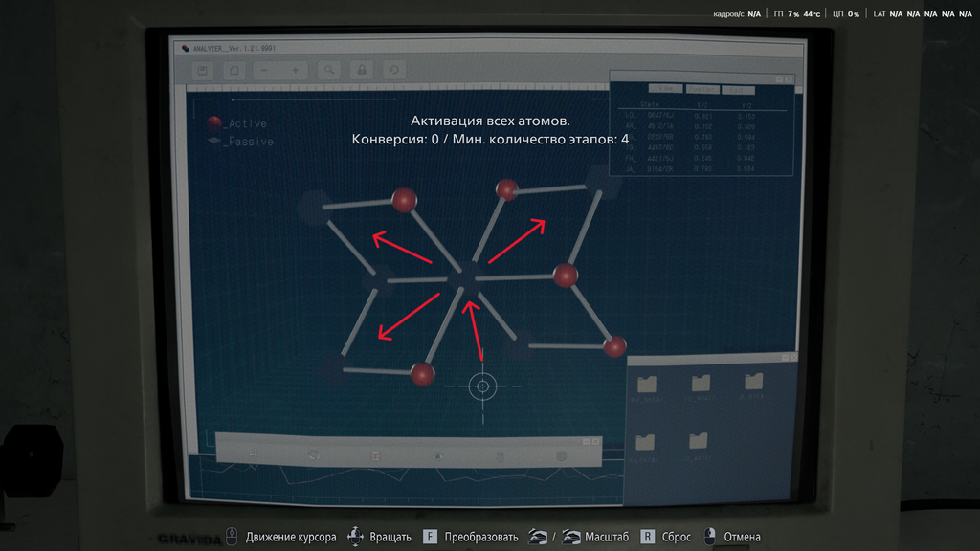Click the new document icon in toolbar
Screen dimensions: 980x551
(x=234, y=71)
